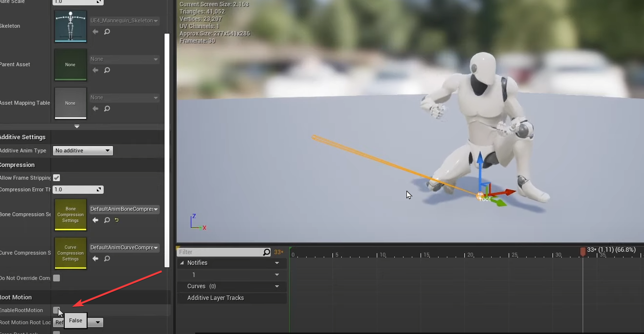The image size is (644, 334).
Task: Browse to Asset Mapping Table with magnifier
Action: (x=107, y=109)
